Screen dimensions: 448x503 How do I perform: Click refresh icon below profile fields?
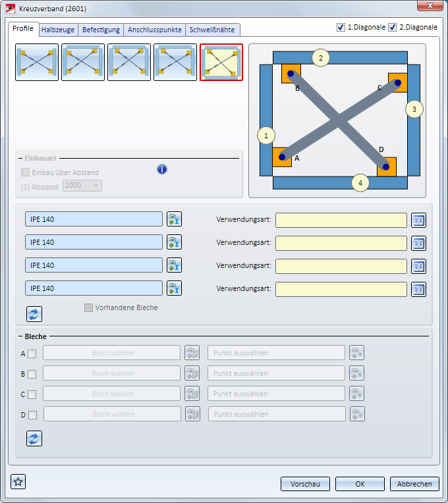pyautogui.click(x=34, y=314)
